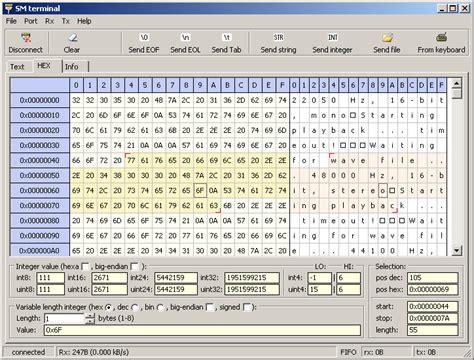Click the boxed hex byte 6F in row 0x00000060

(x=200, y=190)
